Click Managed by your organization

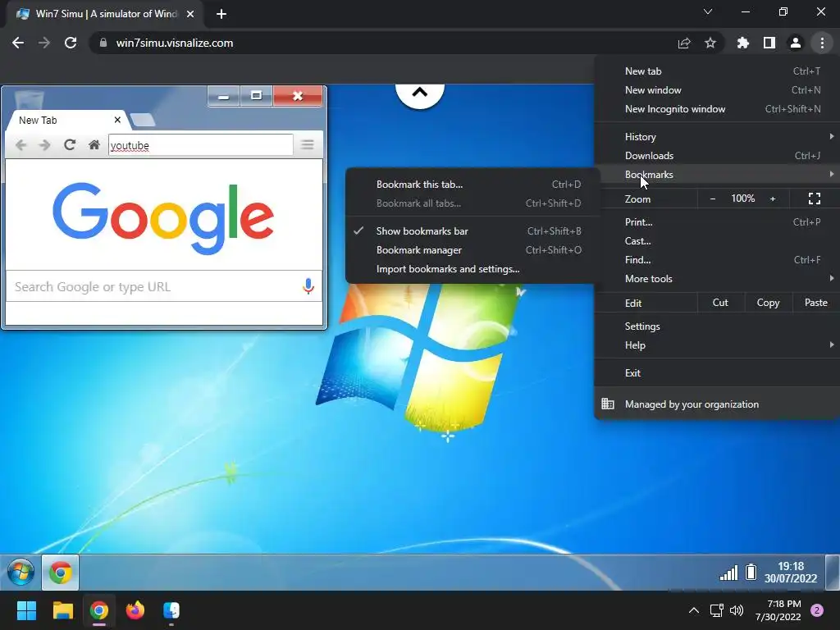point(717,404)
